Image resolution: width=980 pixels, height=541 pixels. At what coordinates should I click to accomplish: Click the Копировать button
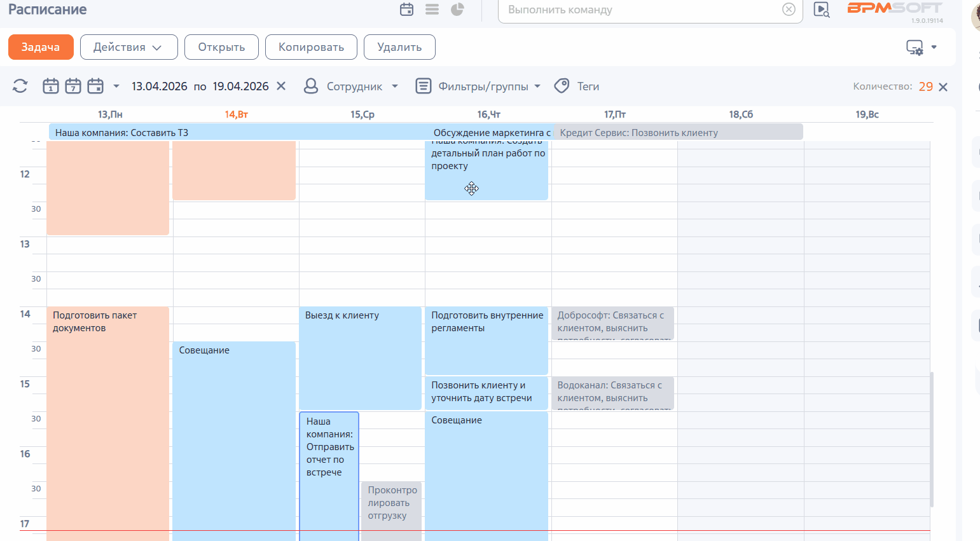click(x=311, y=47)
